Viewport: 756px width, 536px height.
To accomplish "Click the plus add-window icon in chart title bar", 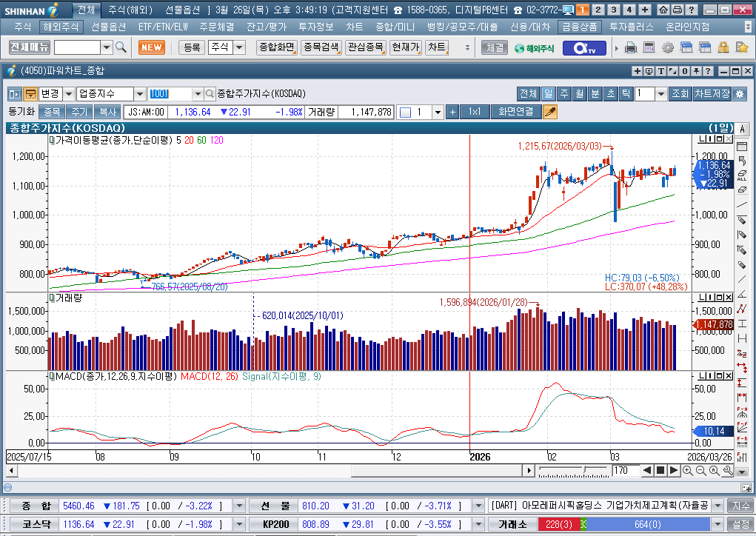I will 638,71.
